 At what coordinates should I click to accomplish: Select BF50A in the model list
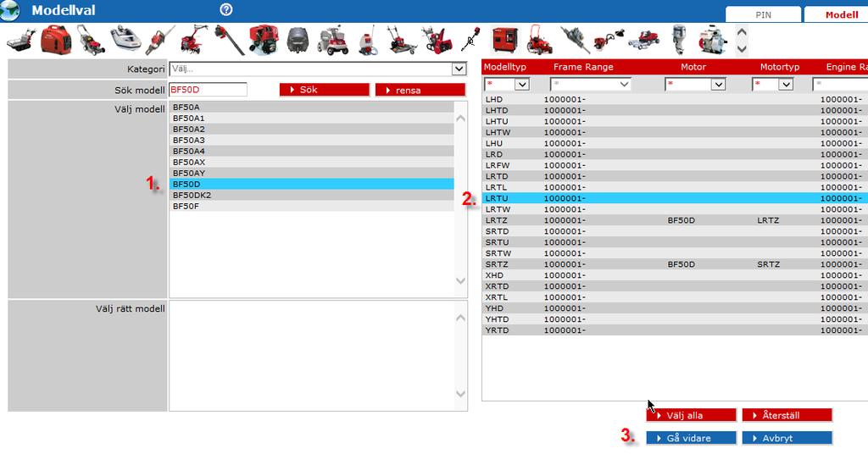(312, 108)
